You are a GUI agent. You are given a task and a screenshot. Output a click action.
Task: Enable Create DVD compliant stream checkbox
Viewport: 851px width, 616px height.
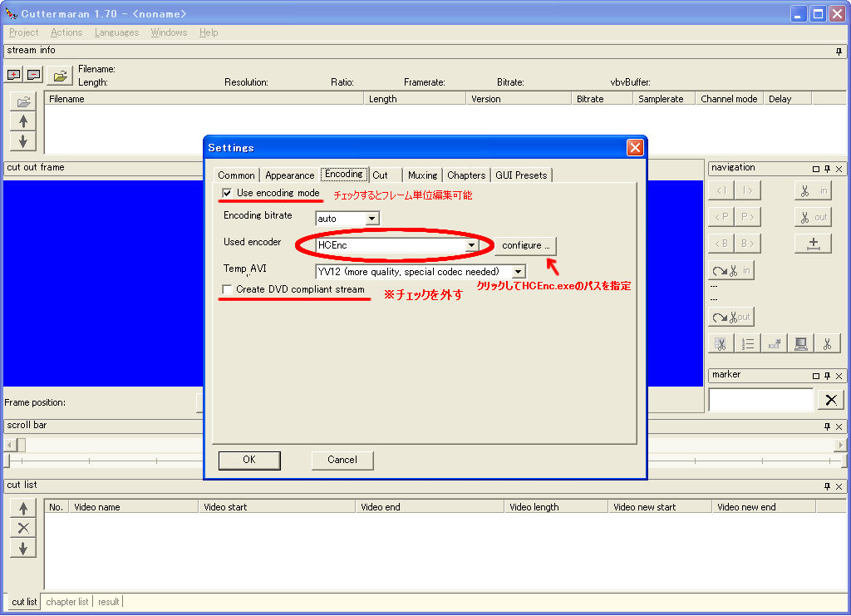click(227, 289)
